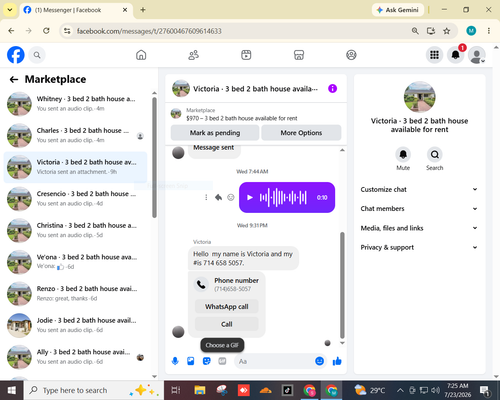This screenshot has height=400, width=500.
Task: Click More Options button
Action: tap(301, 133)
